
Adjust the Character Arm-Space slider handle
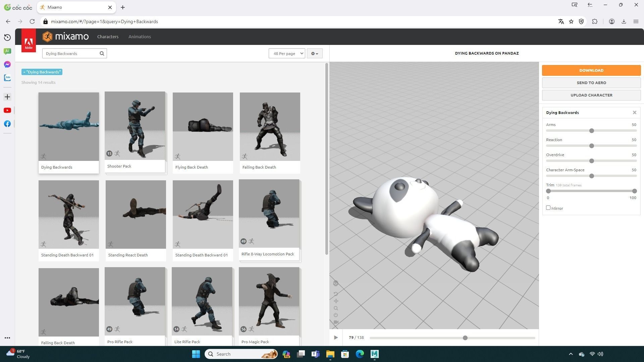592,176
